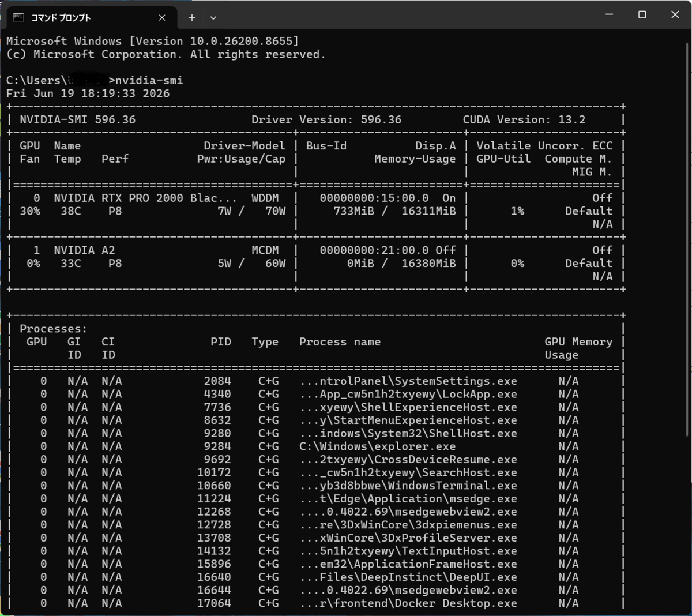Click the NVIDIA RTX PRO 2000 Blac... name
Image resolution: width=692 pixels, height=616 pixels.
coord(144,198)
